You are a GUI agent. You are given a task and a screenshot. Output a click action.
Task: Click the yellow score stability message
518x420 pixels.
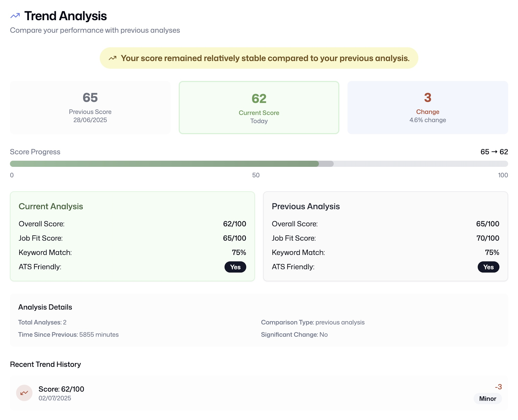[259, 58]
